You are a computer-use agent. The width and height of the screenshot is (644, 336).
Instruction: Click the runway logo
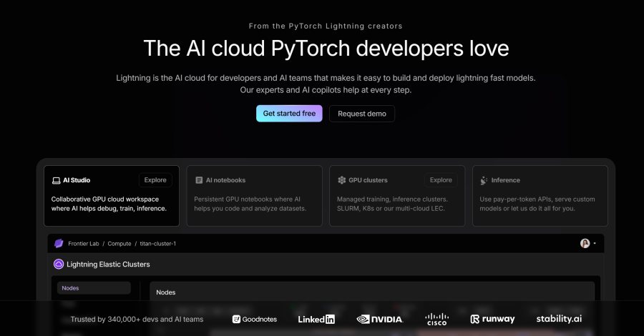[492, 319]
